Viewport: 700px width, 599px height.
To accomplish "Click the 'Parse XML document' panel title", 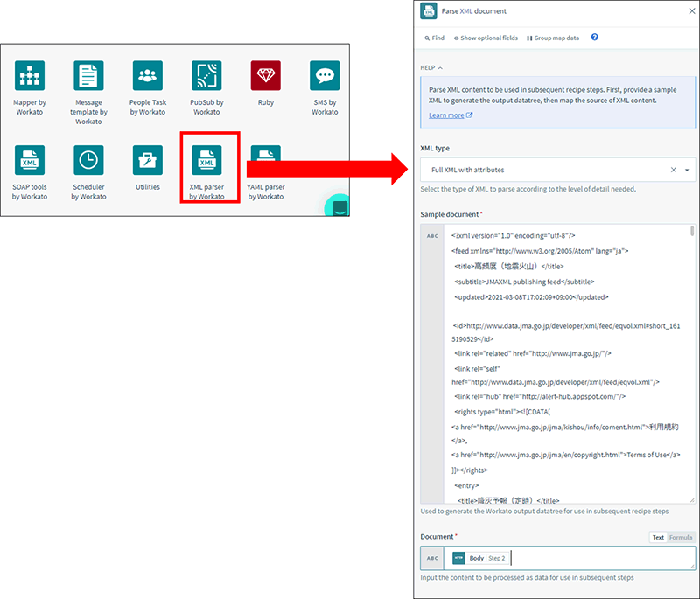I will [x=473, y=11].
